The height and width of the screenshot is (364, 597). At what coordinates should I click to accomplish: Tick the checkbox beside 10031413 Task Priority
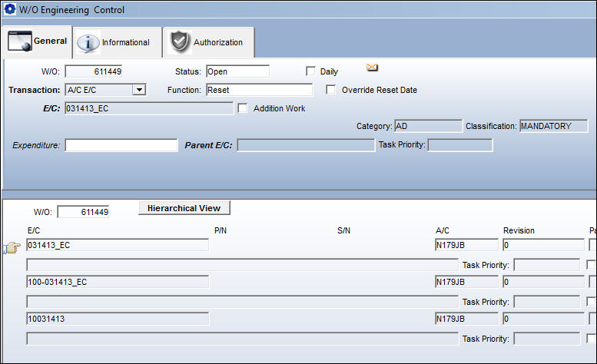592,339
